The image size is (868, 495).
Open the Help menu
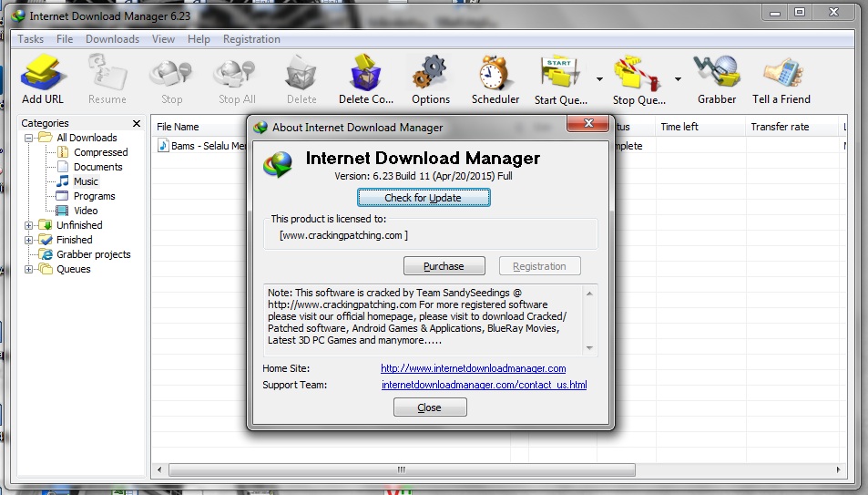point(199,39)
